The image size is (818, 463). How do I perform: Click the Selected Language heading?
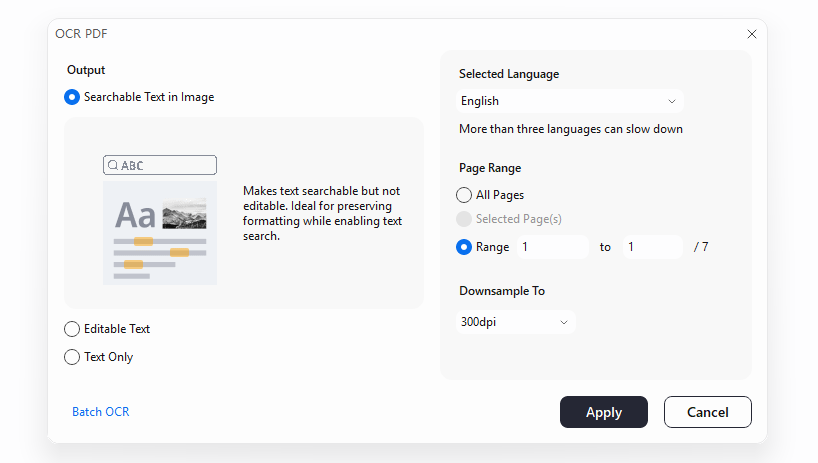(x=509, y=74)
